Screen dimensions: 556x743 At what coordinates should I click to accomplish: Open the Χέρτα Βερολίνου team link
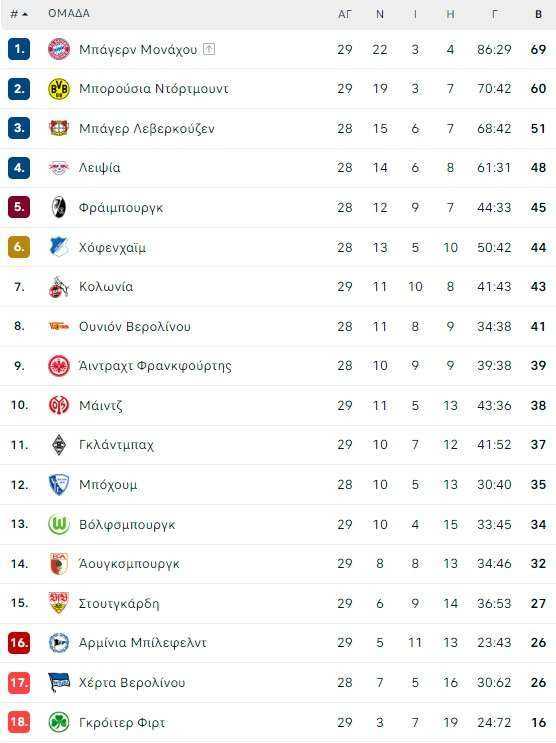pyautogui.click(x=132, y=682)
